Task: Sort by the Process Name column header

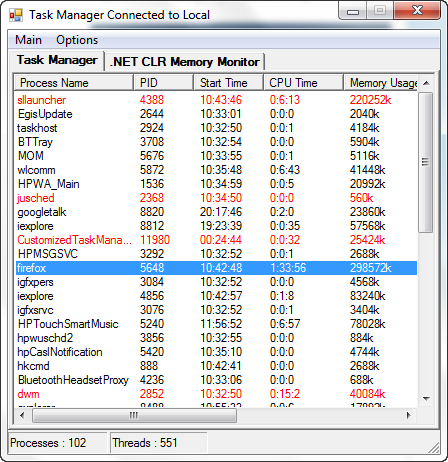Action: coord(74,83)
